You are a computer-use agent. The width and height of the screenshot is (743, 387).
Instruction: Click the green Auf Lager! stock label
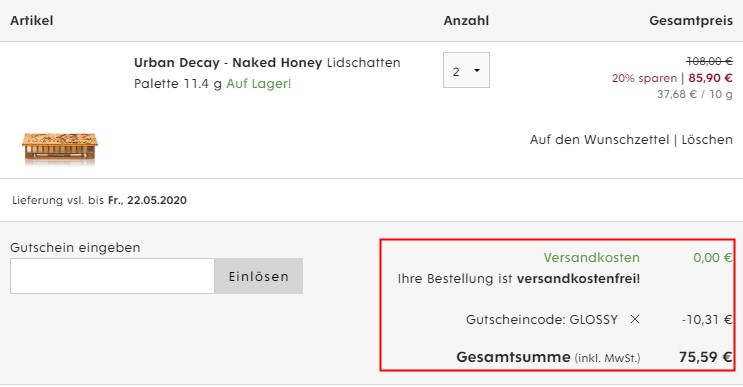[x=259, y=84]
